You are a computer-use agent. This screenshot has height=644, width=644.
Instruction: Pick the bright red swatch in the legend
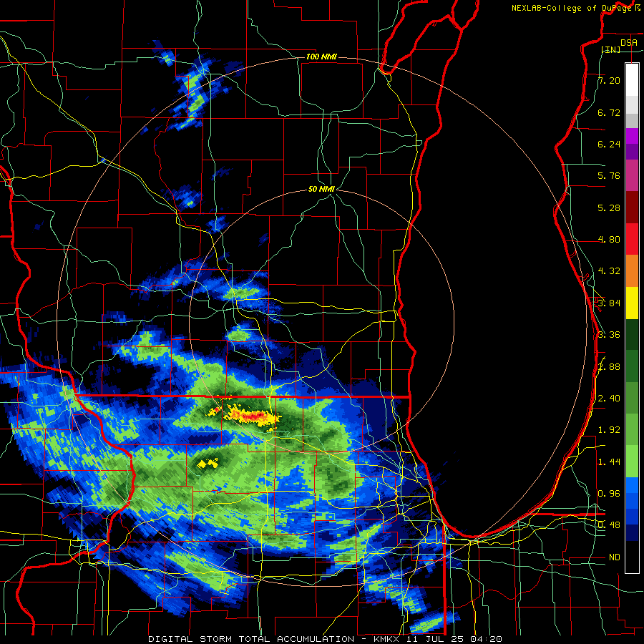(x=632, y=240)
